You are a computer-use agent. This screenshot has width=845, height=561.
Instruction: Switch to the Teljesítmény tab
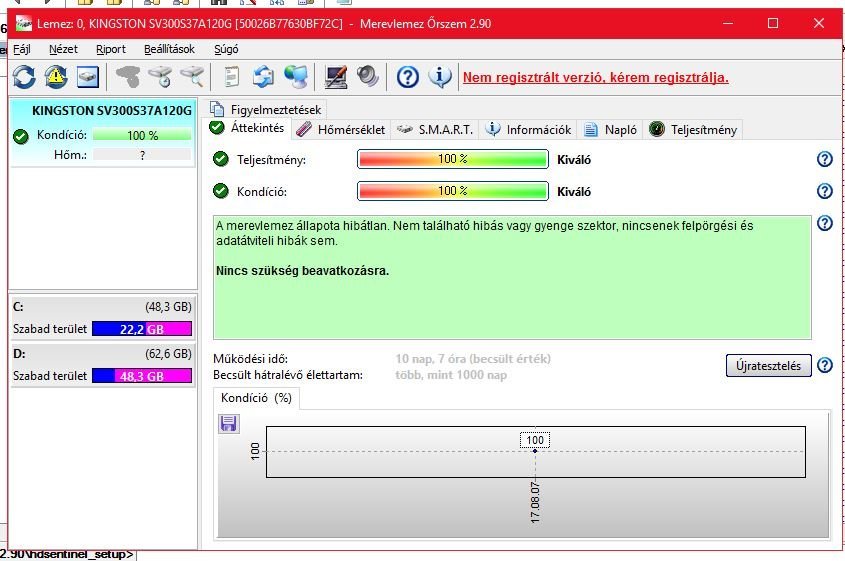693,130
